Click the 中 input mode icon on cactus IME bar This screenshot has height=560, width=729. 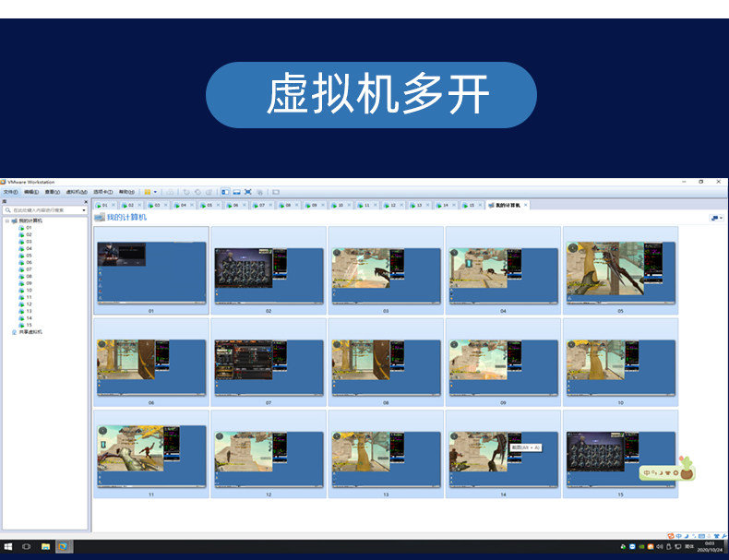point(647,473)
